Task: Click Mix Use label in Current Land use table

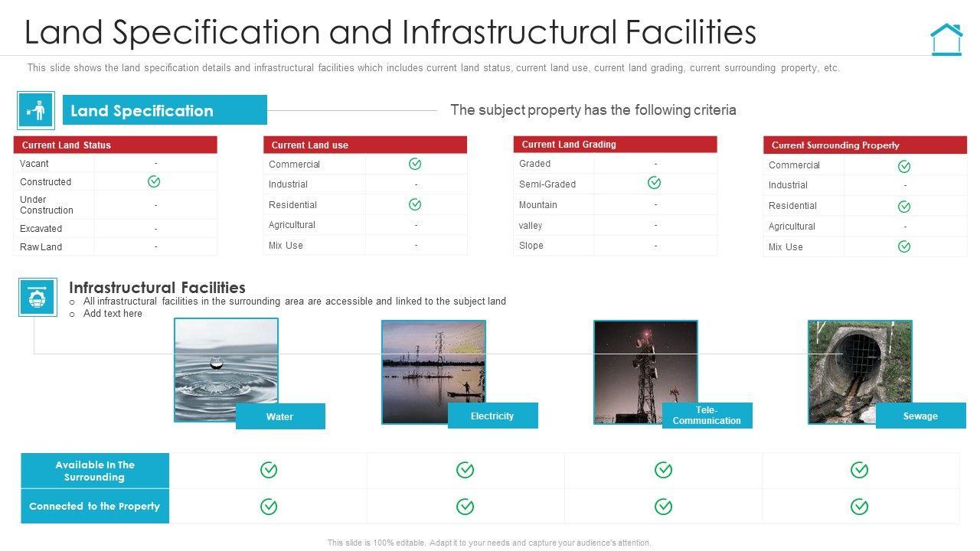Action: (x=286, y=245)
